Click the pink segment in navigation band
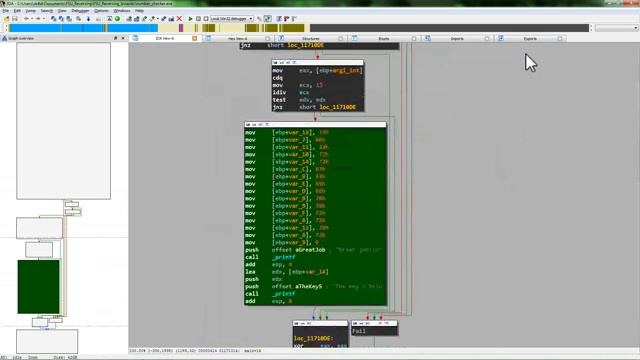Screen dimensions: 640x360 181,28
